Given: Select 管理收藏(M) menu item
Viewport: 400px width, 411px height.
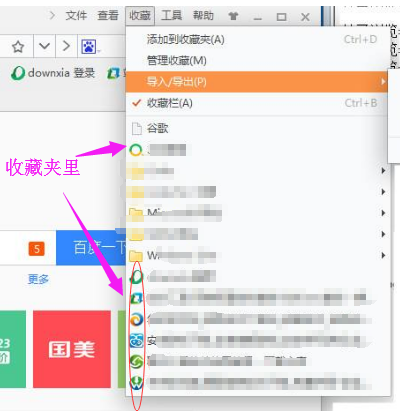Looking at the screenshot, I should click(257, 61).
